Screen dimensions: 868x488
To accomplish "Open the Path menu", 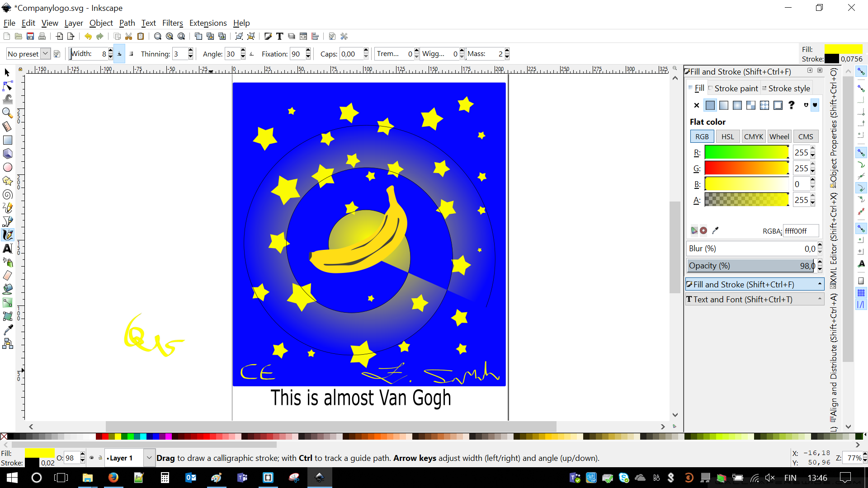I will click(x=127, y=23).
